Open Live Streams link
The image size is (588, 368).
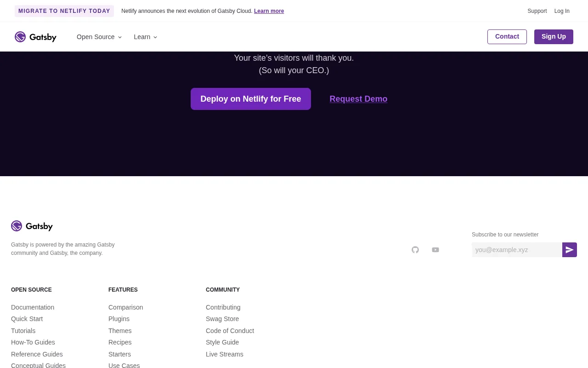coord(225,354)
